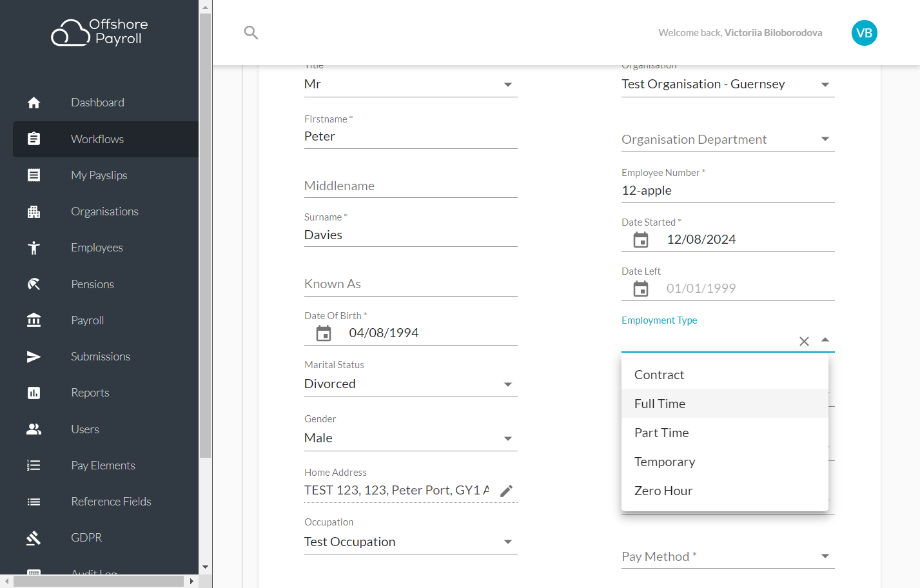This screenshot has width=920, height=588.
Task: Click the search magnifier icon
Action: click(251, 32)
